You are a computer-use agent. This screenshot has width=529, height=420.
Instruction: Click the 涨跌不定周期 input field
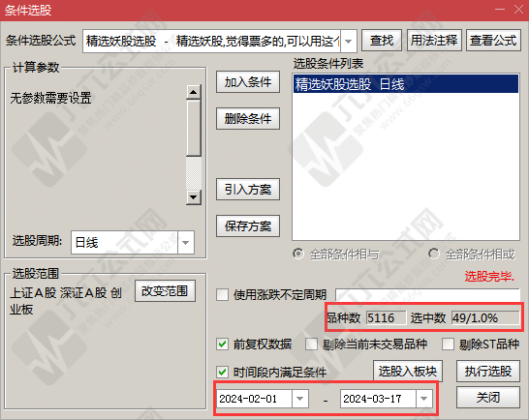[x=428, y=294]
